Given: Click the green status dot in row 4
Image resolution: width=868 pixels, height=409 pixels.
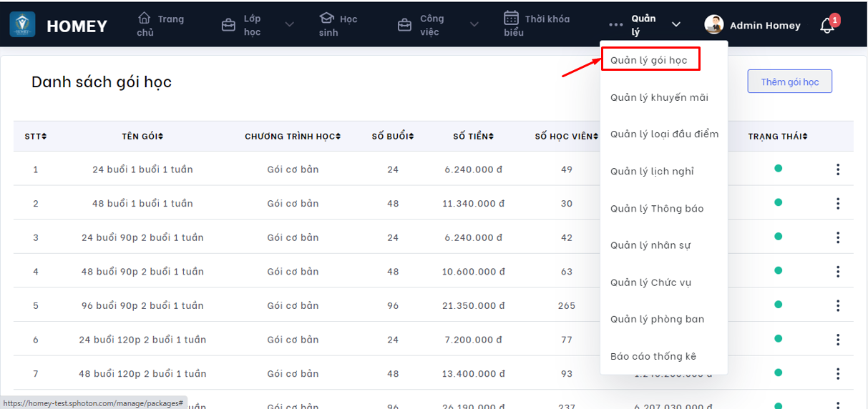Looking at the screenshot, I should point(778,271).
